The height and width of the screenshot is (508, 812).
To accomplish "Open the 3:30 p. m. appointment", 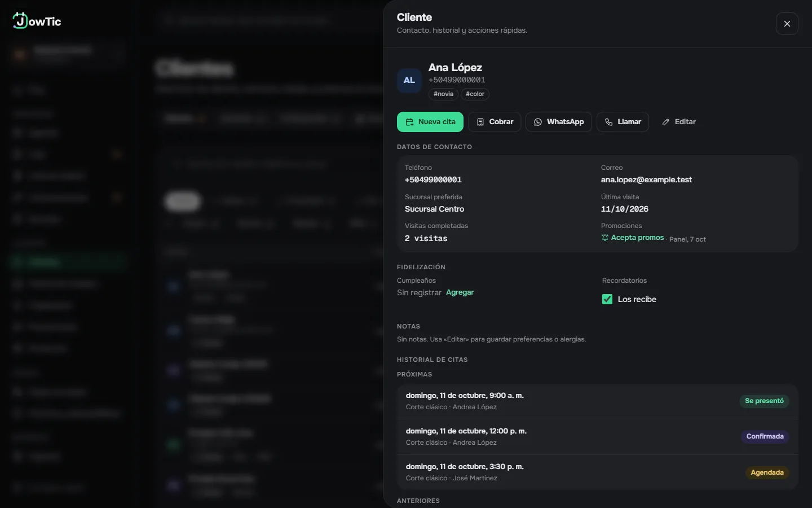I will coord(598,472).
